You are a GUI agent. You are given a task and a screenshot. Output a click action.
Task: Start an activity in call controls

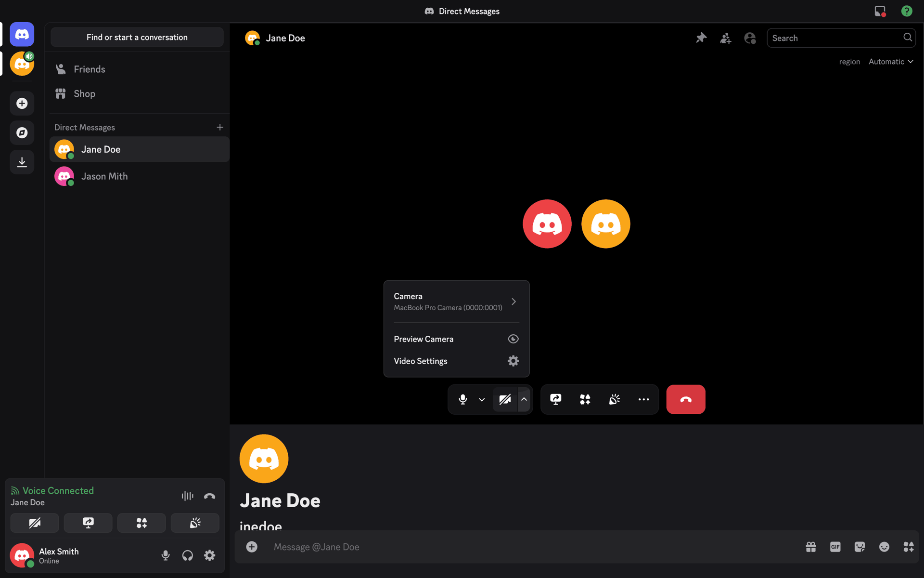(585, 399)
